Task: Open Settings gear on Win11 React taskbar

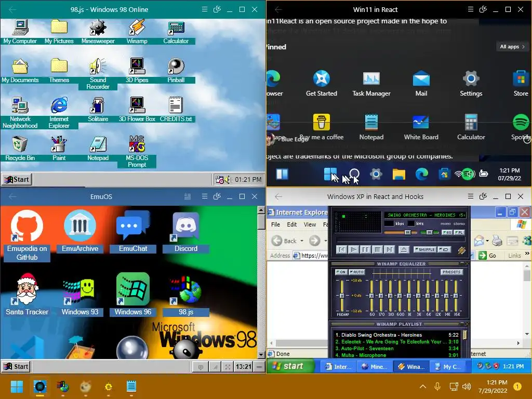Action: [376, 174]
